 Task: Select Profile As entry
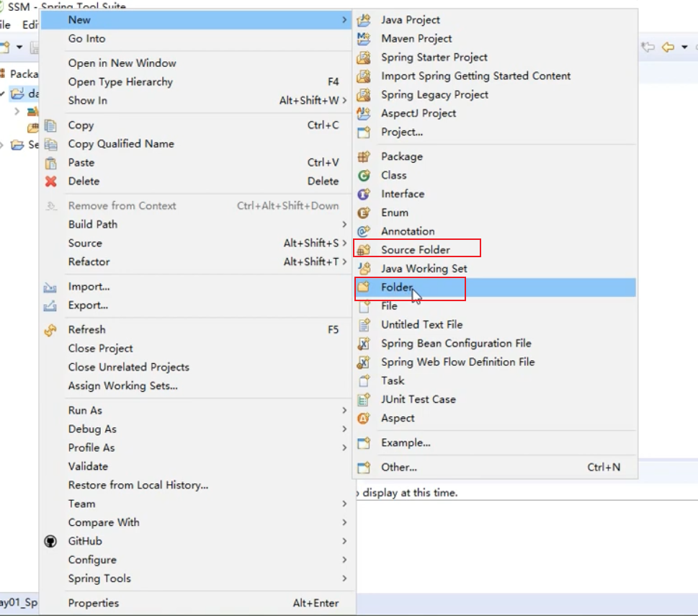tap(195, 447)
